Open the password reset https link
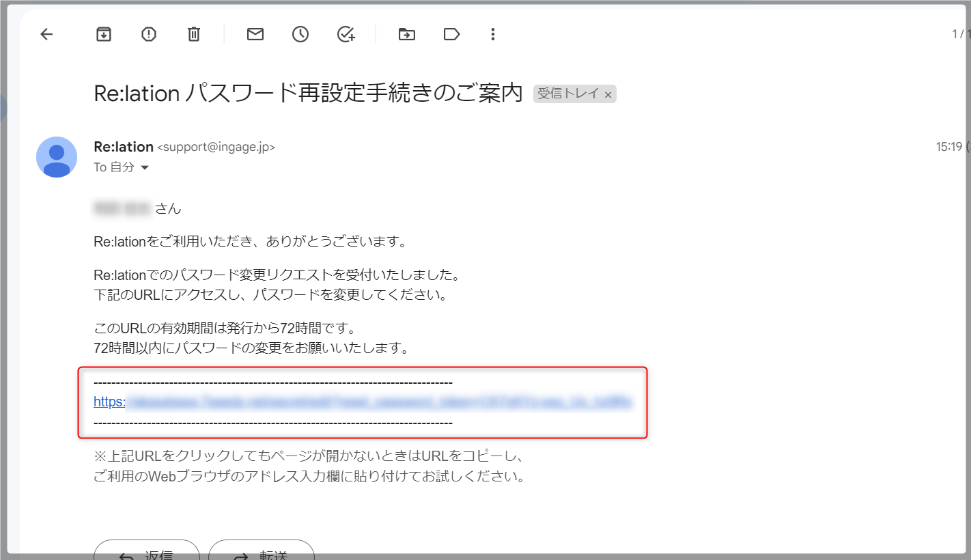This screenshot has width=971, height=560. tap(363, 402)
